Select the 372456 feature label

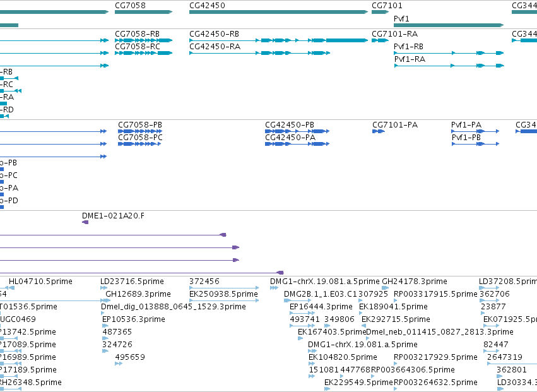coord(204,282)
